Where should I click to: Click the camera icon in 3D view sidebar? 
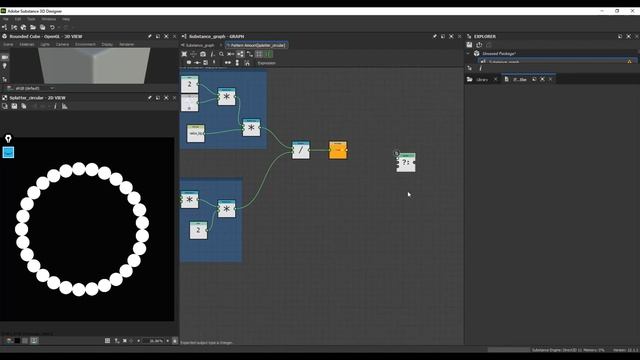5,57
